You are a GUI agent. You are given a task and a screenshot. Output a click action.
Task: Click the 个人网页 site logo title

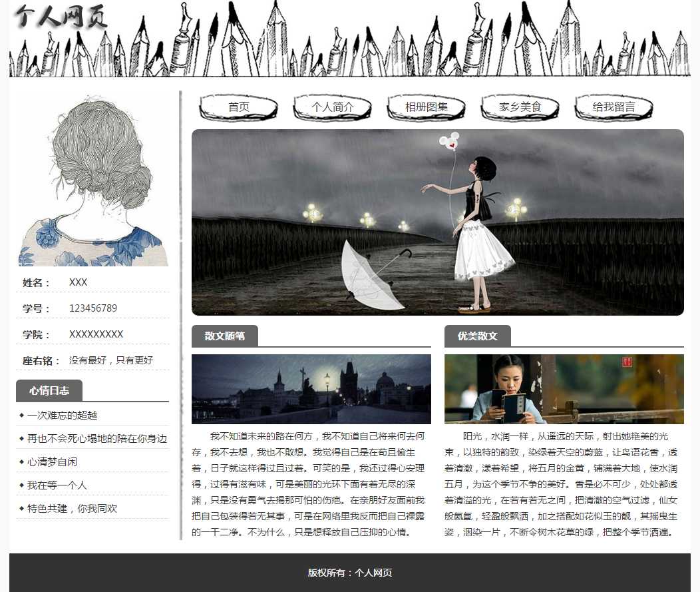point(61,17)
